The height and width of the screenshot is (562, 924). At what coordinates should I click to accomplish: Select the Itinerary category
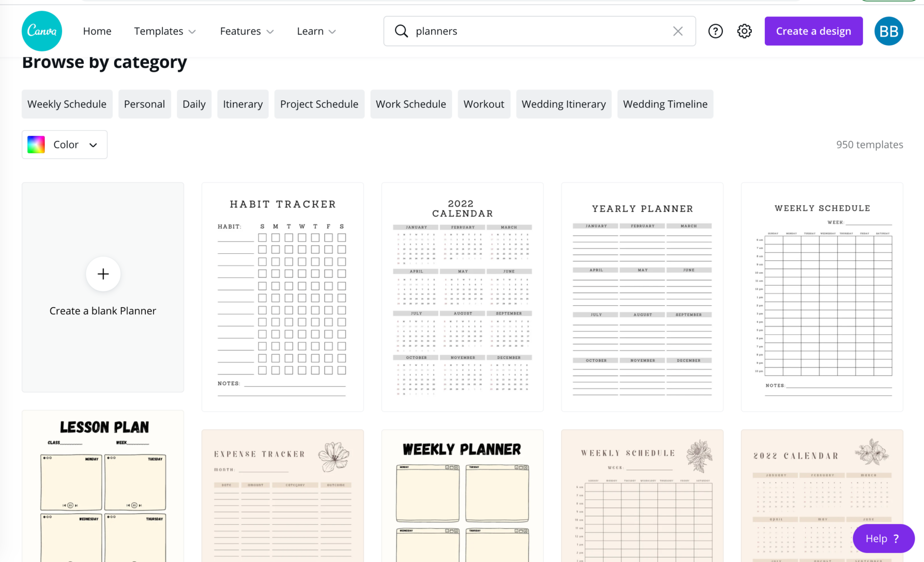pos(243,104)
